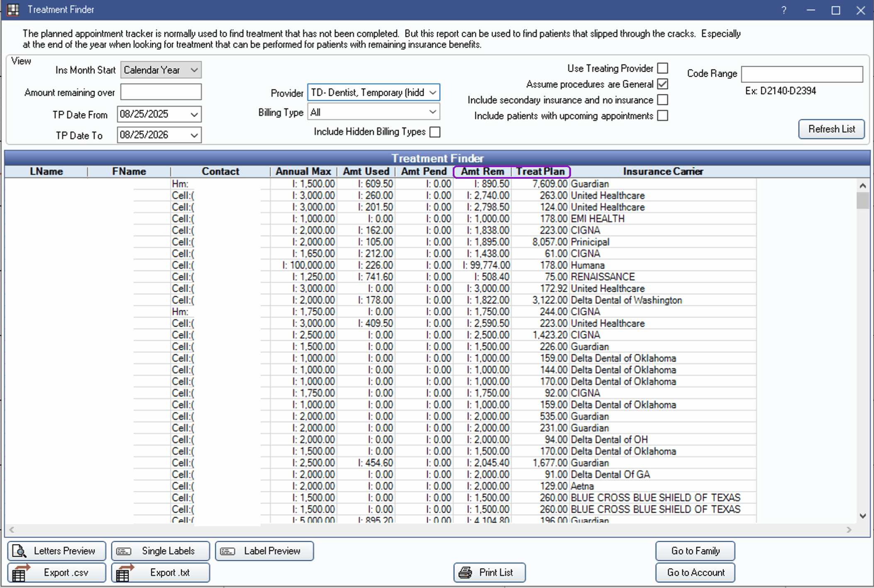Click the vertical scrollbar thumb

pyautogui.click(x=863, y=201)
